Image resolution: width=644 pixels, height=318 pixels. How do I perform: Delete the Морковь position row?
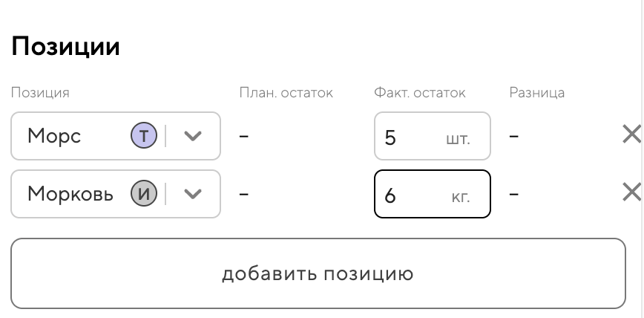[x=631, y=192]
